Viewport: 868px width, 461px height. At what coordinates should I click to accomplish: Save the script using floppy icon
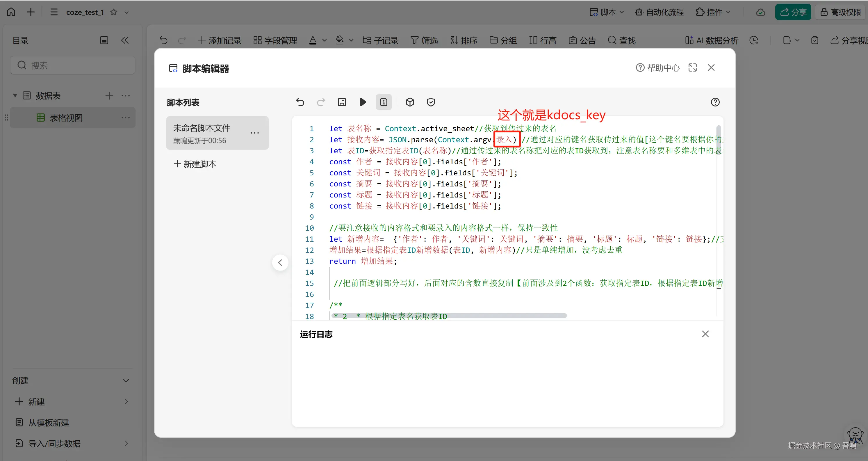point(342,102)
